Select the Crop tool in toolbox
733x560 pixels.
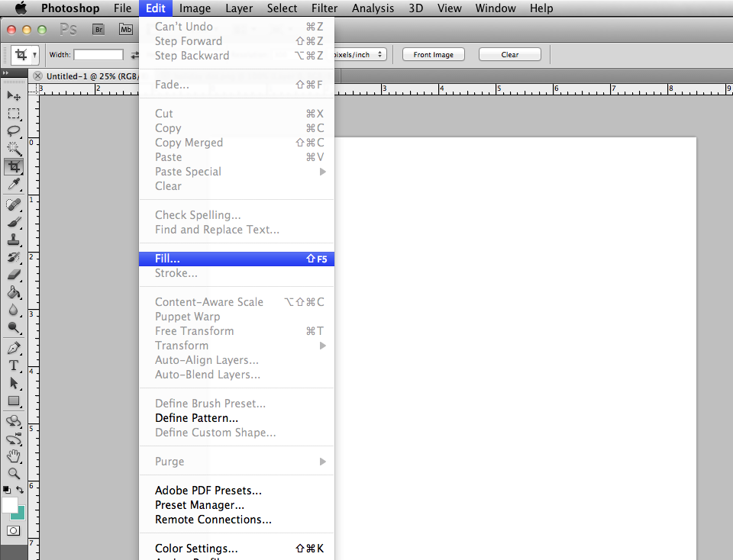coord(14,167)
